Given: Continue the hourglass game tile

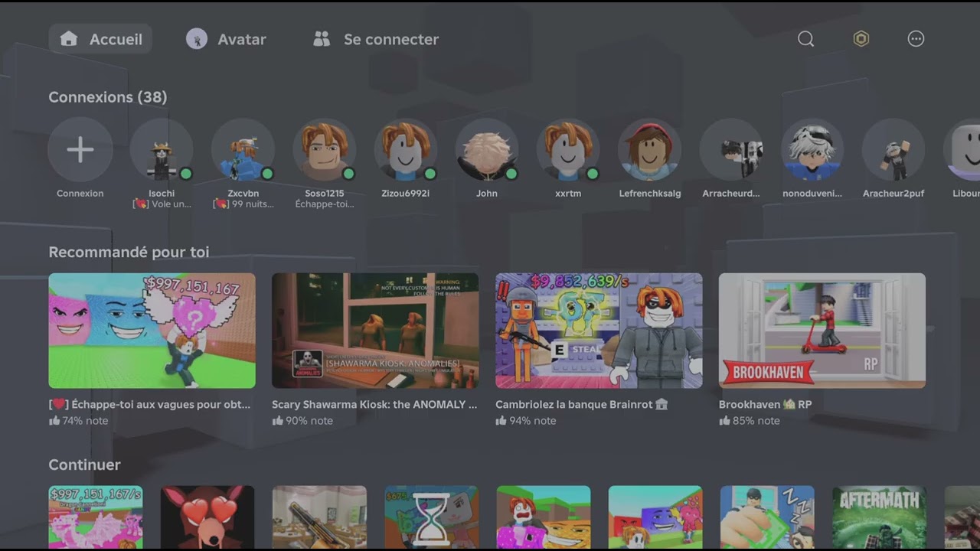Looking at the screenshot, I should click(x=432, y=517).
